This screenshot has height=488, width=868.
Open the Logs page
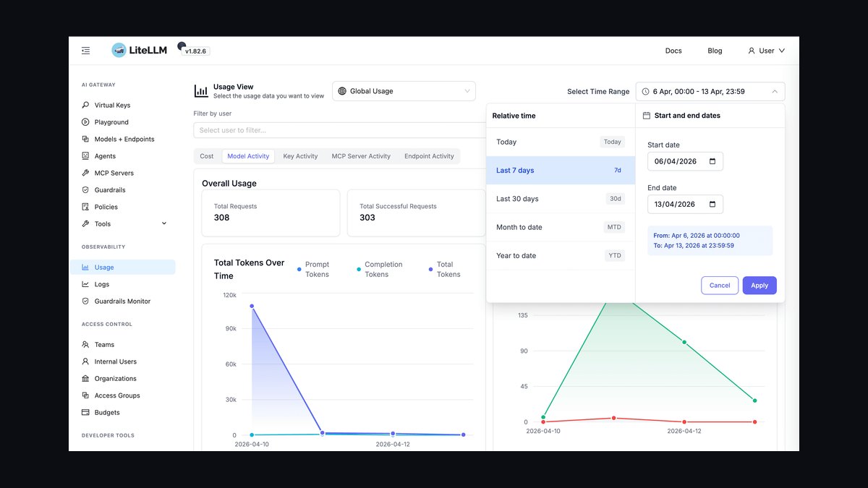pos(123,285)
